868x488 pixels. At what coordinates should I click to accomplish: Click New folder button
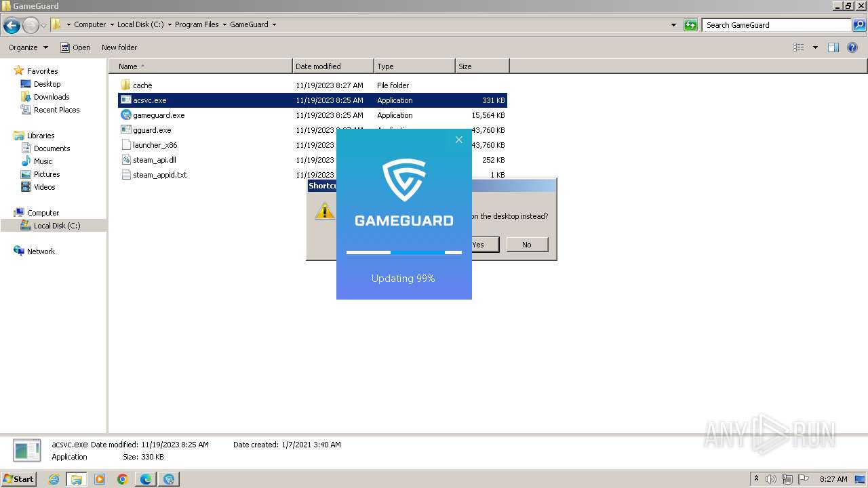coord(119,47)
